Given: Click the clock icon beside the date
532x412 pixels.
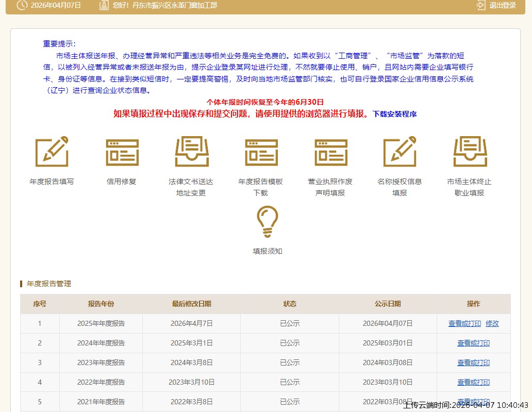Looking at the screenshot, I should 22,5.
